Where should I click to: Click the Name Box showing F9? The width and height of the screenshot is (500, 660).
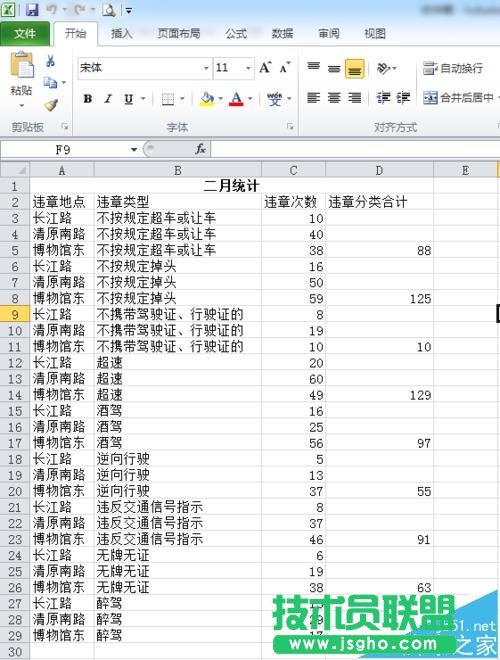63,149
